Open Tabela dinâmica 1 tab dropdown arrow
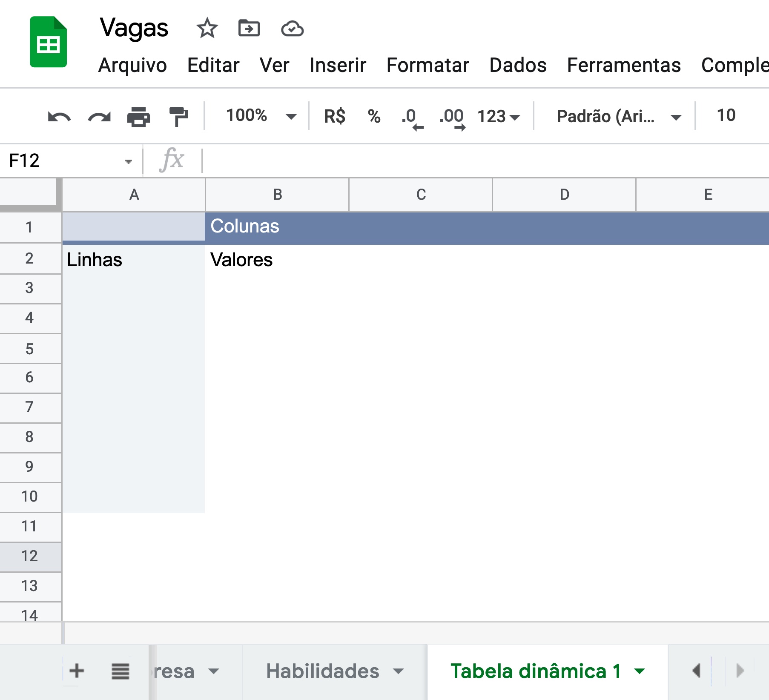Viewport: 769px width, 700px height. pyautogui.click(x=640, y=672)
